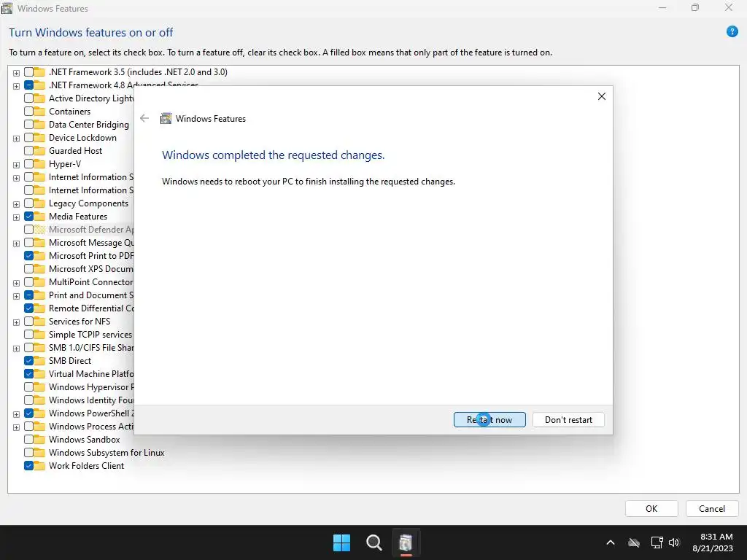Viewport: 747px width, 560px height.
Task: Click the Restart now button
Action: 489,419
